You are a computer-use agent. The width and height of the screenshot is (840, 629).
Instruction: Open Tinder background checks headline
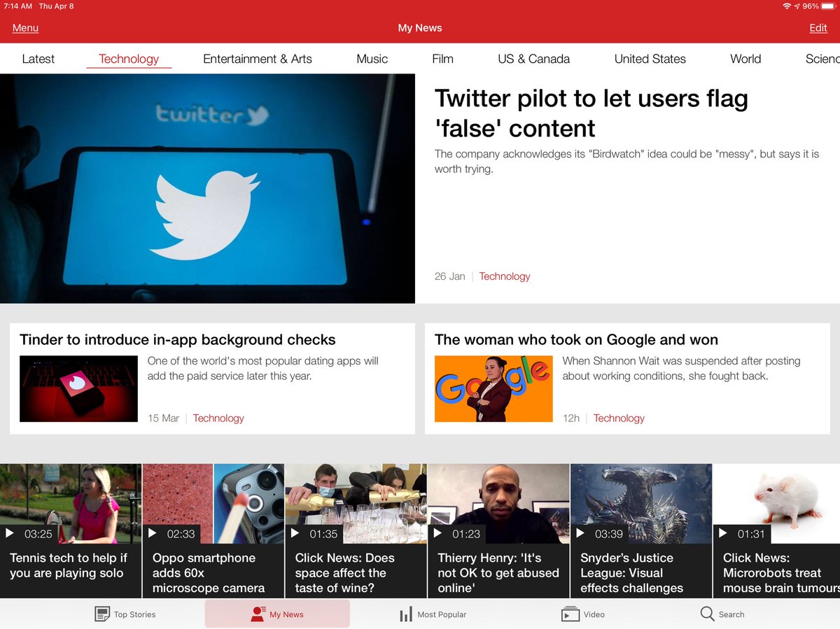click(178, 340)
